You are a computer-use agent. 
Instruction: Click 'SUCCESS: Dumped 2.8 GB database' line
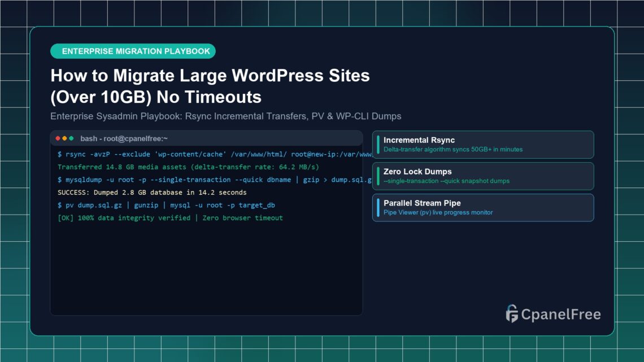point(152,193)
